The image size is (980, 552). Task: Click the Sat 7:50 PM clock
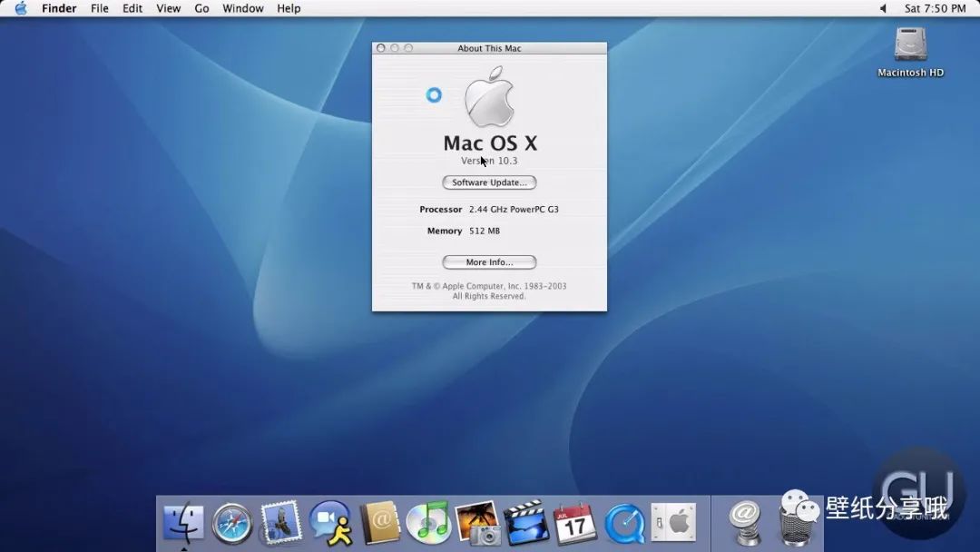click(935, 8)
